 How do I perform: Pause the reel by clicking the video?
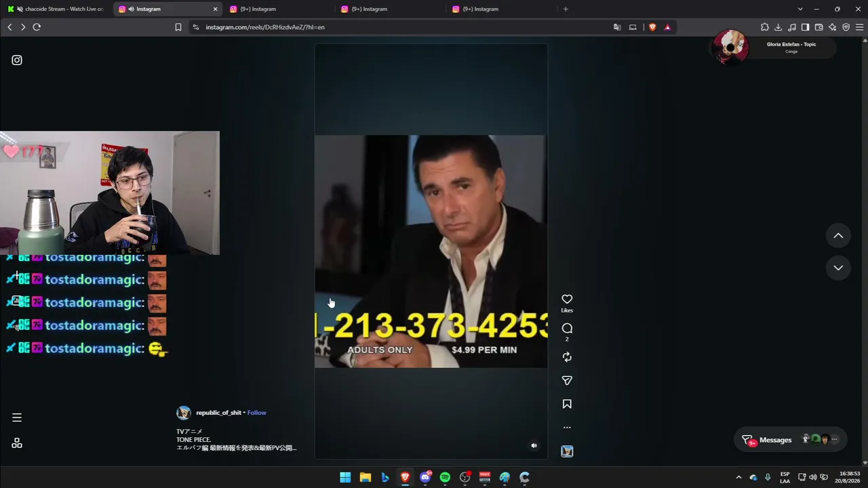[431, 251]
